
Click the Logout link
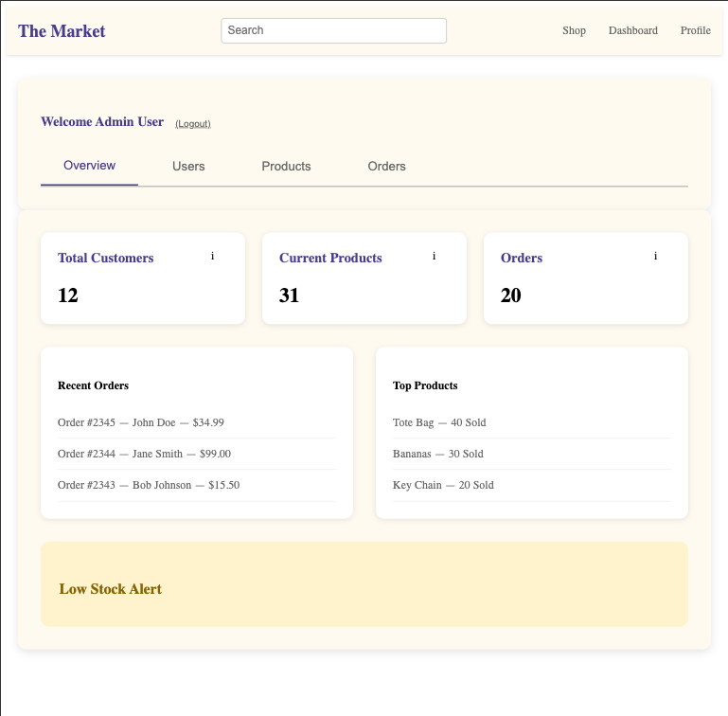pyautogui.click(x=193, y=123)
